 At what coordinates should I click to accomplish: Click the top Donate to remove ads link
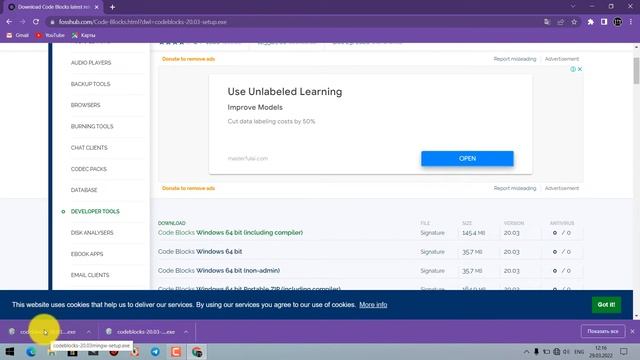(188, 59)
